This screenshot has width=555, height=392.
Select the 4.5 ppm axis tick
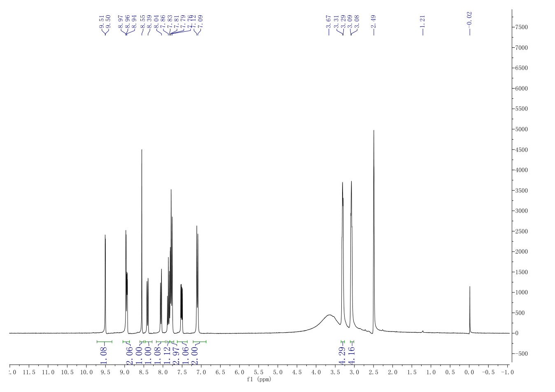297,372
